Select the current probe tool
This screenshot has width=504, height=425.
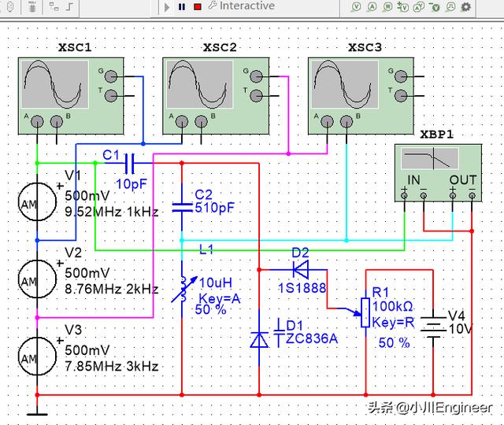pyautogui.click(x=372, y=7)
